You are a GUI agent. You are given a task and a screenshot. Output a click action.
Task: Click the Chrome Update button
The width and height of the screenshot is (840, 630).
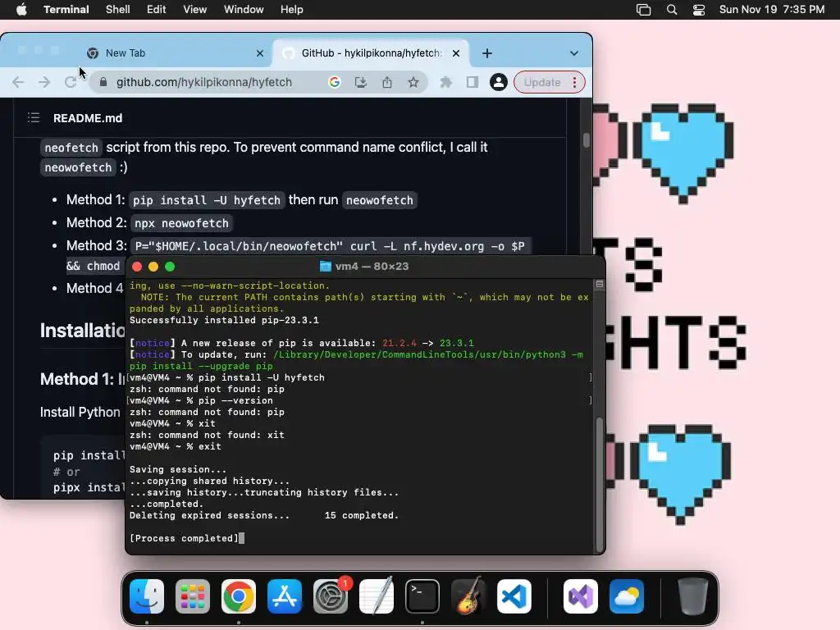542,82
